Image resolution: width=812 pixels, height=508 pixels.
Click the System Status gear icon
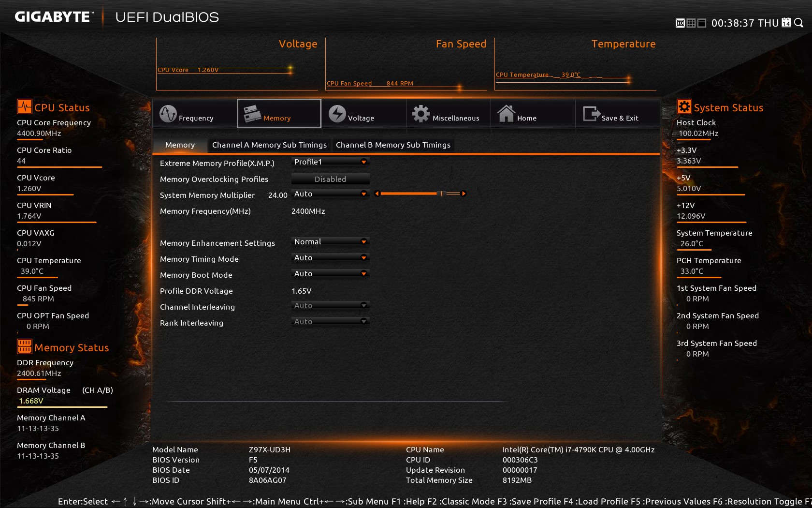pyautogui.click(x=684, y=106)
